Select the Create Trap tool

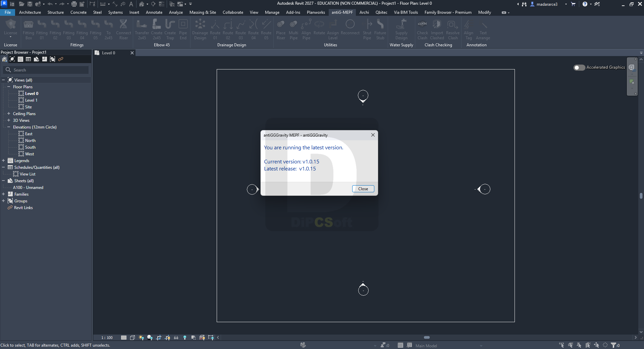(x=170, y=30)
